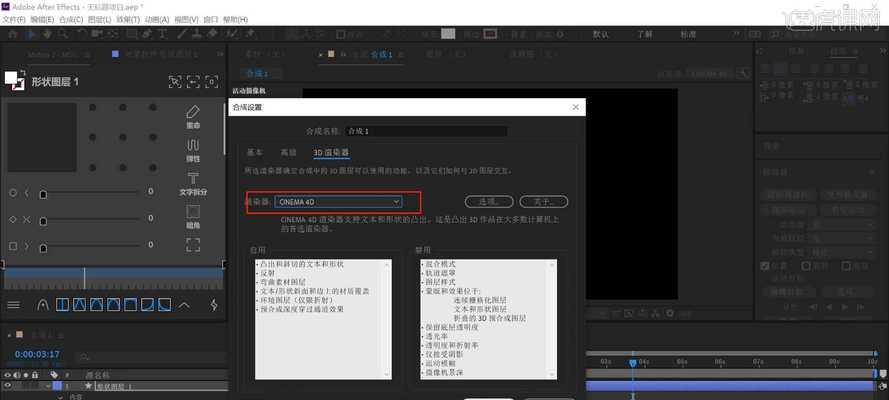Click the 合成名称 input field
This screenshot has width=889, height=400.
pos(426,131)
